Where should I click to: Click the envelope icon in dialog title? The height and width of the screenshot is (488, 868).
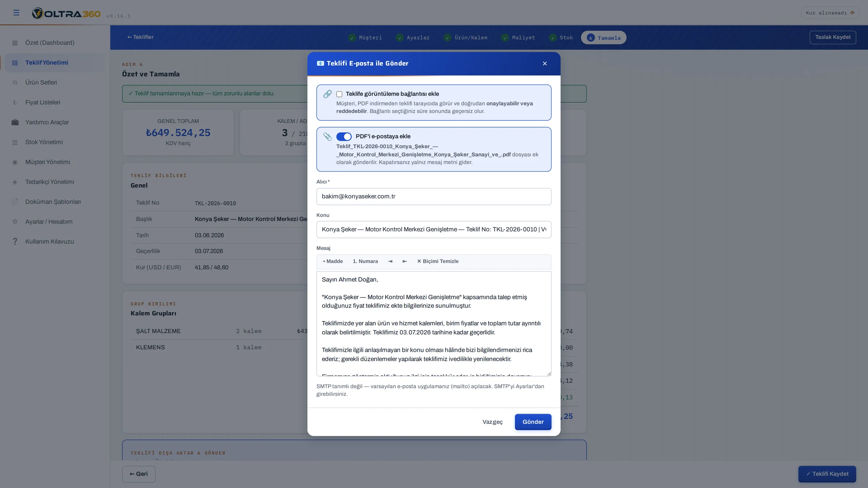coord(320,63)
